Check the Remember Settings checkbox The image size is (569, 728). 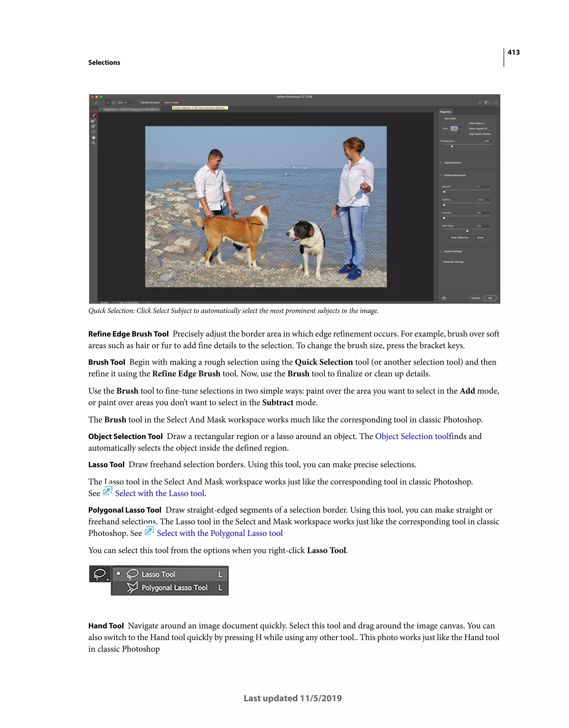(441, 262)
